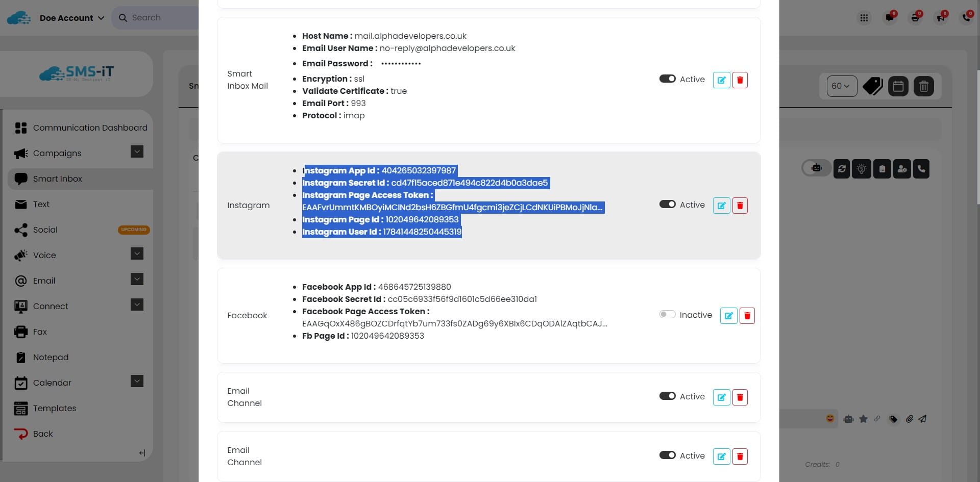This screenshot has height=482, width=980.
Task: Delete the Instagram channel entry
Action: click(740, 206)
